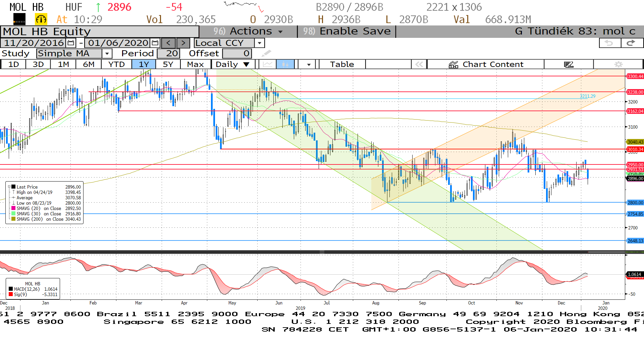The width and height of the screenshot is (644, 348).
Task: Go to next date range arrow
Action: pos(183,43)
